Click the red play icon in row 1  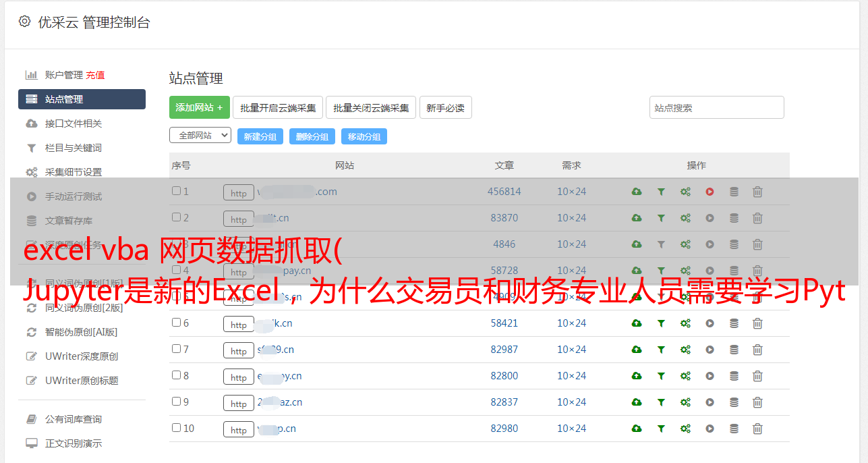click(x=710, y=192)
